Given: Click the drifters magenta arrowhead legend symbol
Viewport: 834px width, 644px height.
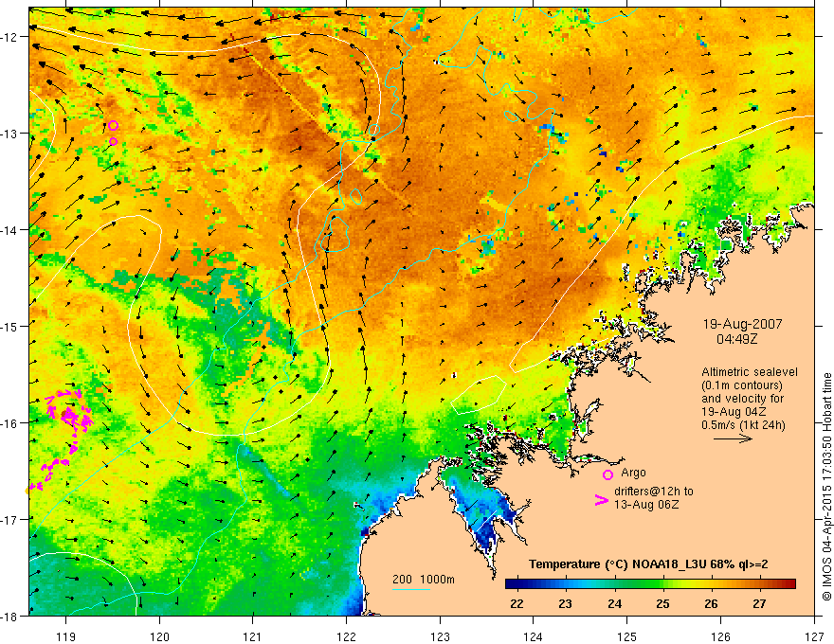Looking at the screenshot, I should [x=601, y=500].
